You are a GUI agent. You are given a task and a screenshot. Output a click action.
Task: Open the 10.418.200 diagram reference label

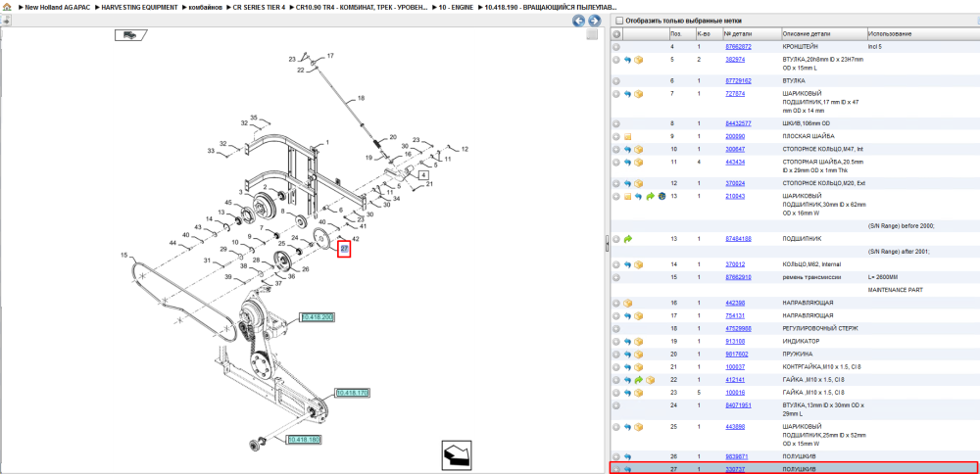tap(317, 318)
